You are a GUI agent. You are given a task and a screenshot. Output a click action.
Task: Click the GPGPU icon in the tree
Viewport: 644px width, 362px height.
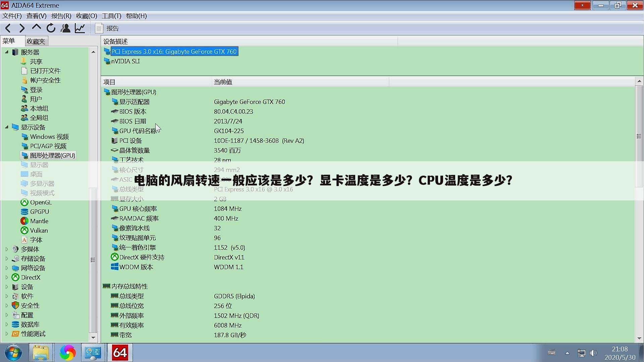point(24,212)
